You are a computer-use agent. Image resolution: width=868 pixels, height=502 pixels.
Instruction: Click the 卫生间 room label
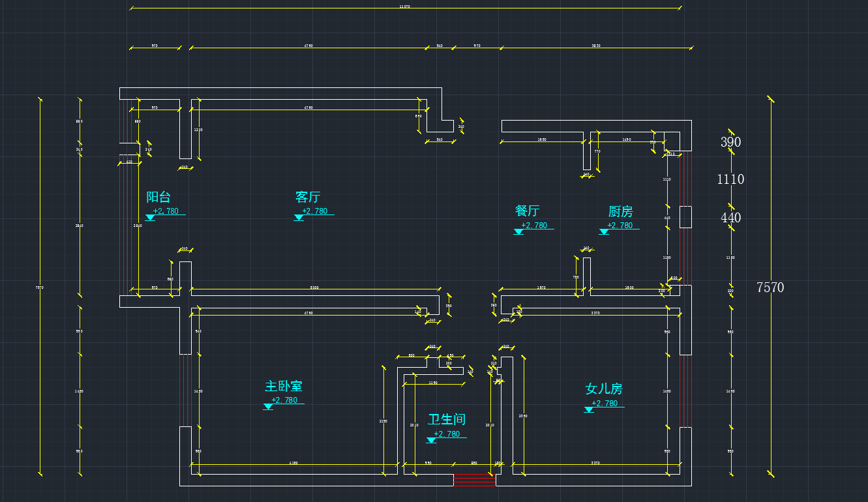(447, 419)
